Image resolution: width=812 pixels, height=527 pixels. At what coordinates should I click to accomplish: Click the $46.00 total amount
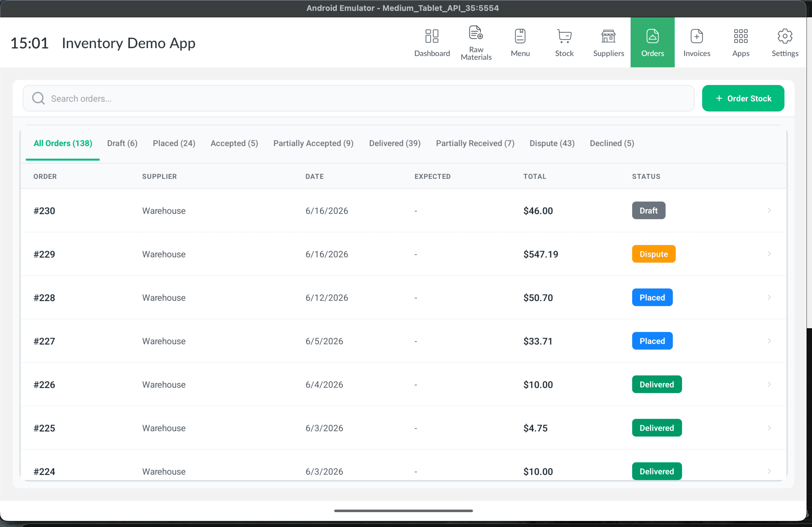(538, 211)
